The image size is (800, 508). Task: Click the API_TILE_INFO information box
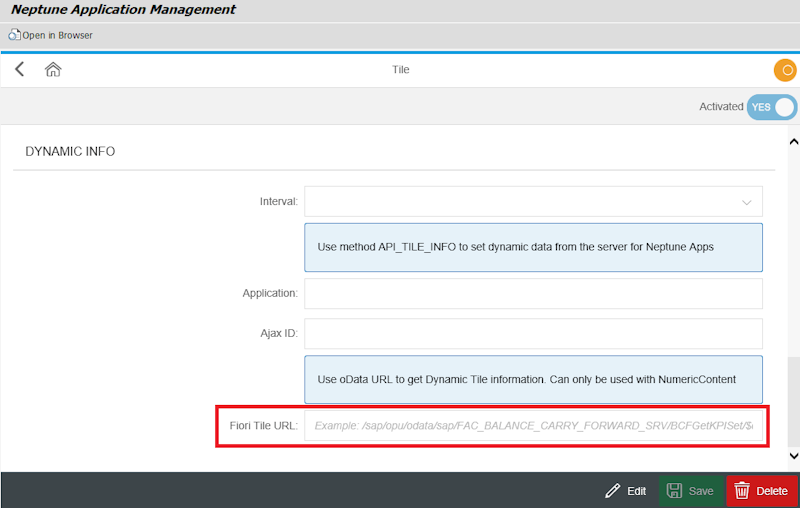click(533, 247)
